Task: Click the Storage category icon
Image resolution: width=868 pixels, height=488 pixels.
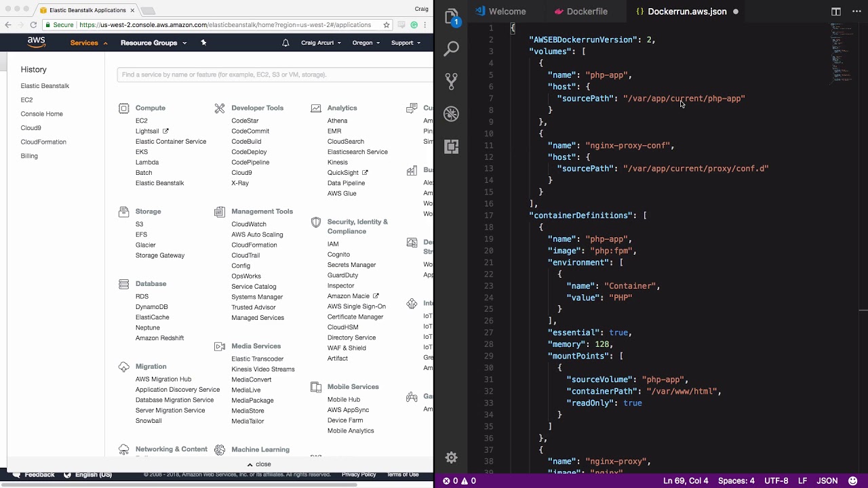Action: tap(123, 211)
